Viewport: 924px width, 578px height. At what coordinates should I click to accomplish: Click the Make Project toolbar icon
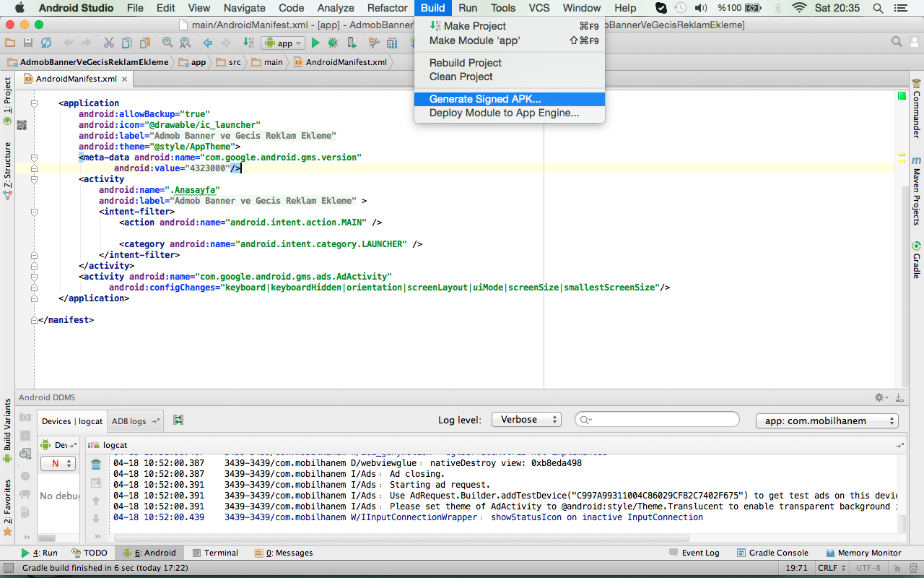(x=248, y=43)
